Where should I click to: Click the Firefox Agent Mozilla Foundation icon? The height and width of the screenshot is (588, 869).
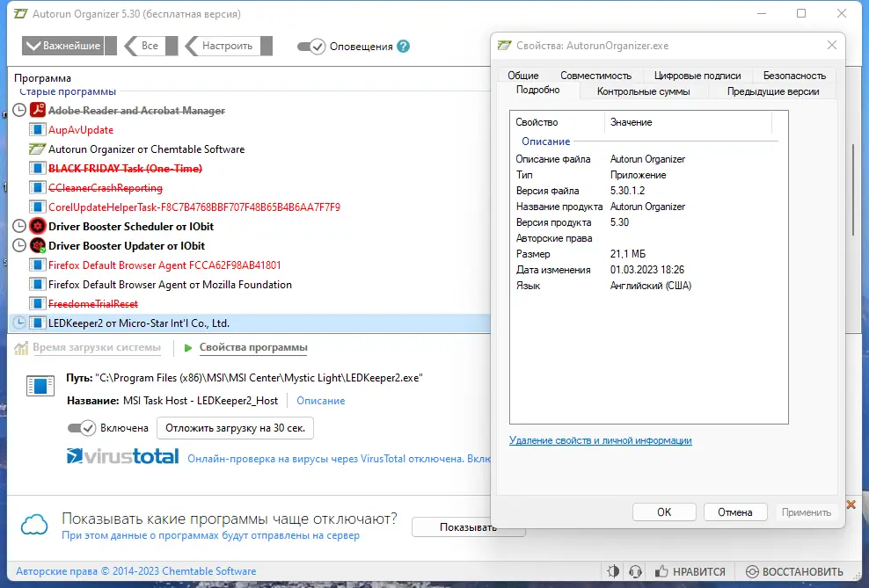point(37,285)
